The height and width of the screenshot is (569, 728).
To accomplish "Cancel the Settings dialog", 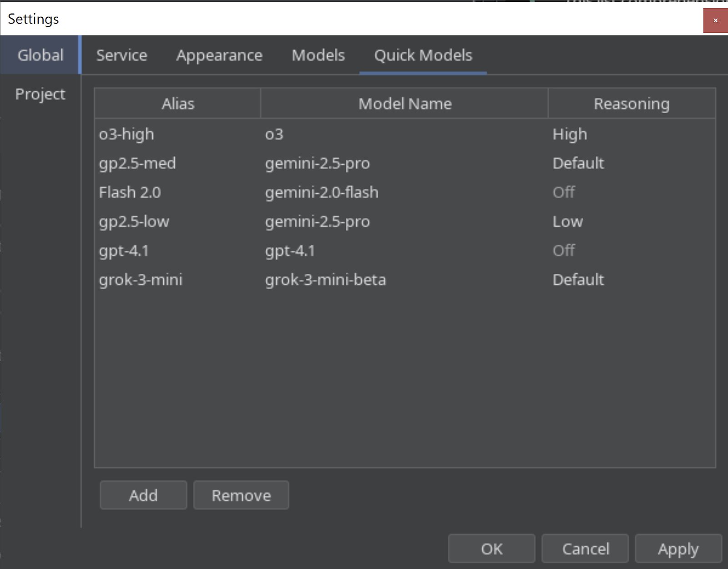I will pos(586,549).
